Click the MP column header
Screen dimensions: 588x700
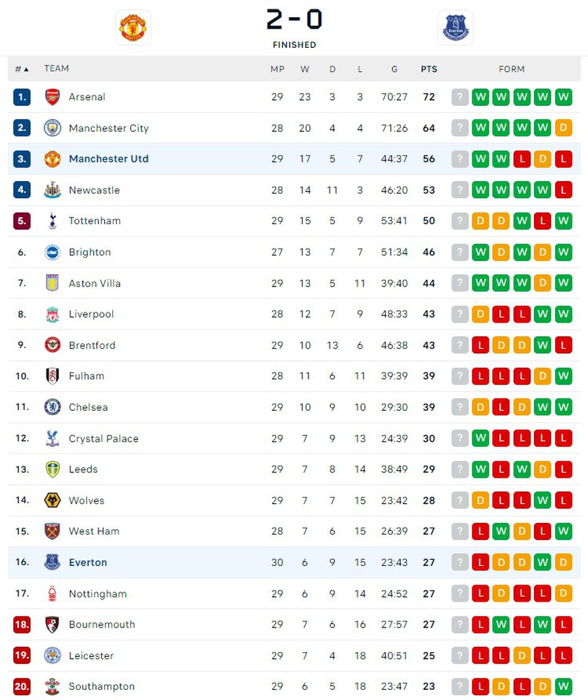click(x=278, y=68)
